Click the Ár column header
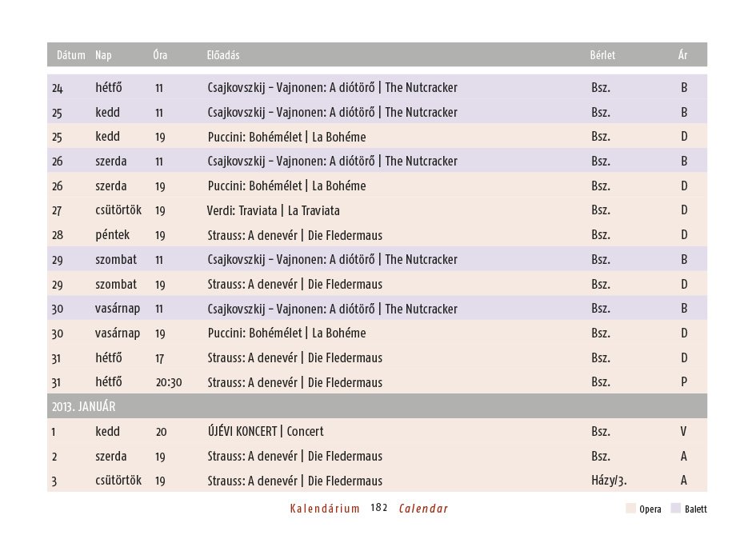 coord(682,55)
